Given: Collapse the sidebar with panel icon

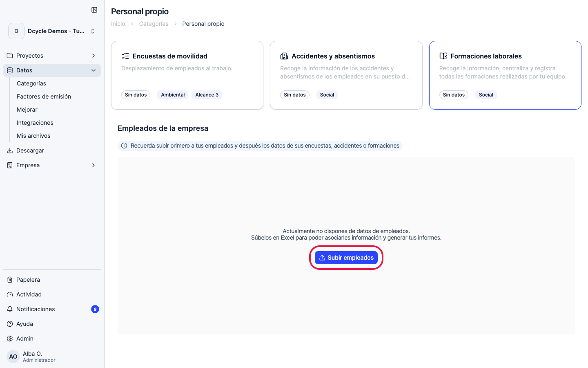Looking at the screenshot, I should coord(94,10).
